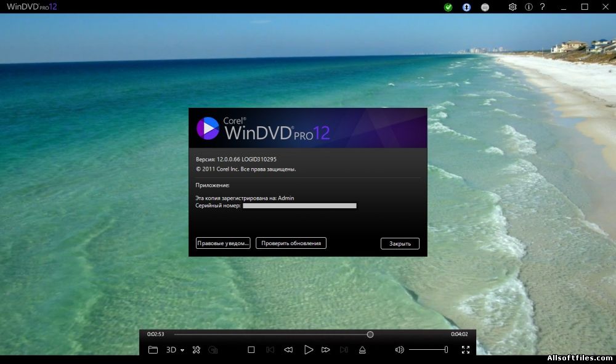616x364 pixels.
Task: Open media file with folder icon
Action: point(153,350)
